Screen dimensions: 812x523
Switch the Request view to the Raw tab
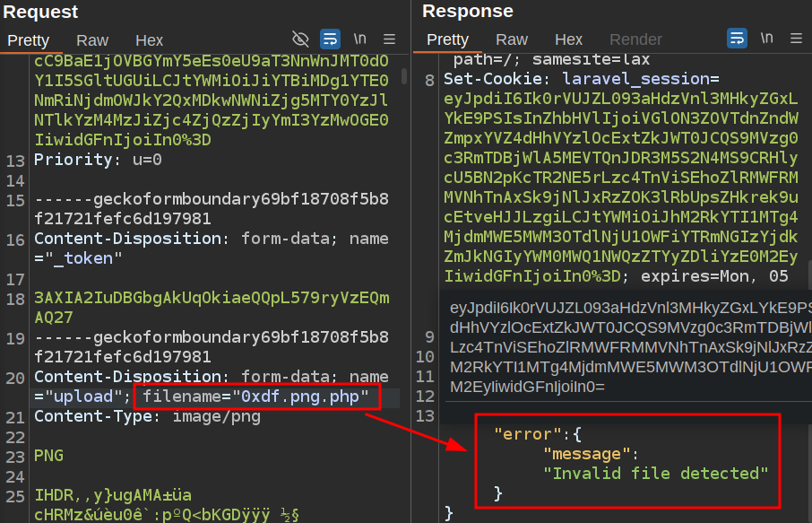point(92,40)
